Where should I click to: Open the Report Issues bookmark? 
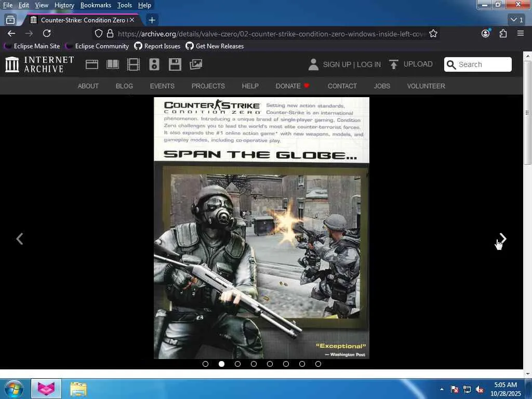[x=157, y=46]
